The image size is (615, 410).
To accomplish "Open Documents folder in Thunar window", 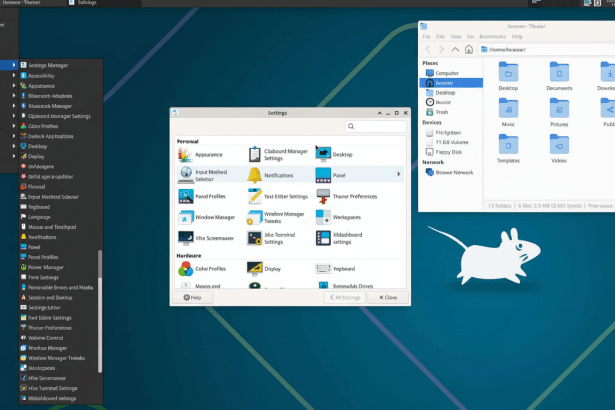I will (559, 77).
